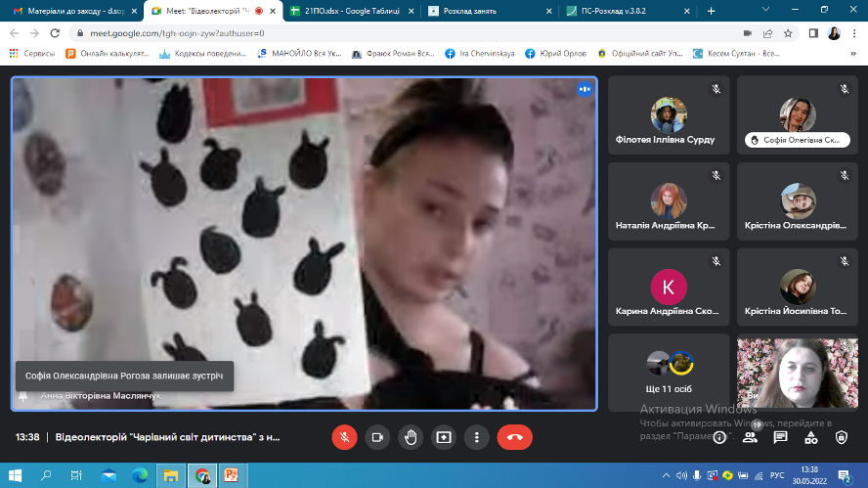
Task: Select Крістіна Олександрівна participant tile
Action: coord(798,201)
